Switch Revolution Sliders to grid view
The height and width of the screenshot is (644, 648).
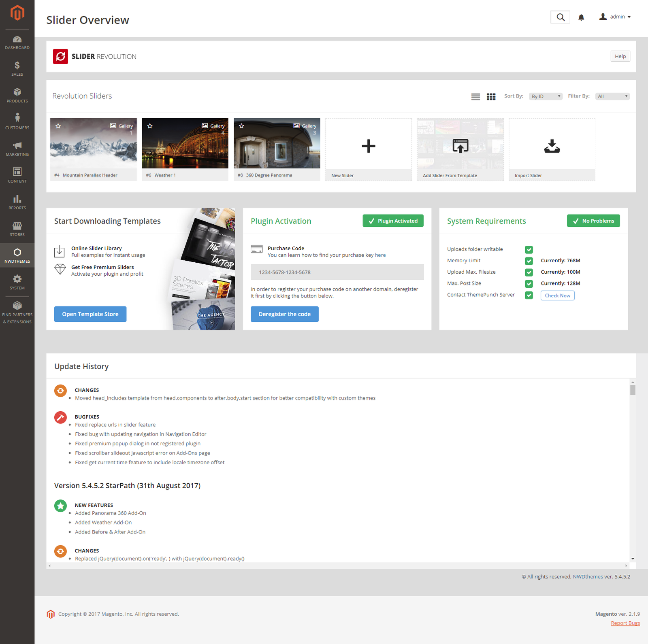click(491, 96)
